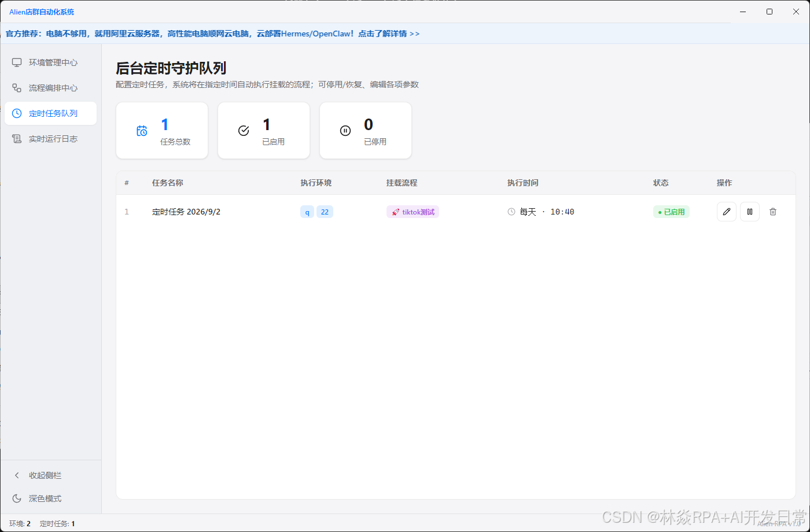Screen dimensions: 810x532
Task: Click the q environment tag
Action: [307, 212]
